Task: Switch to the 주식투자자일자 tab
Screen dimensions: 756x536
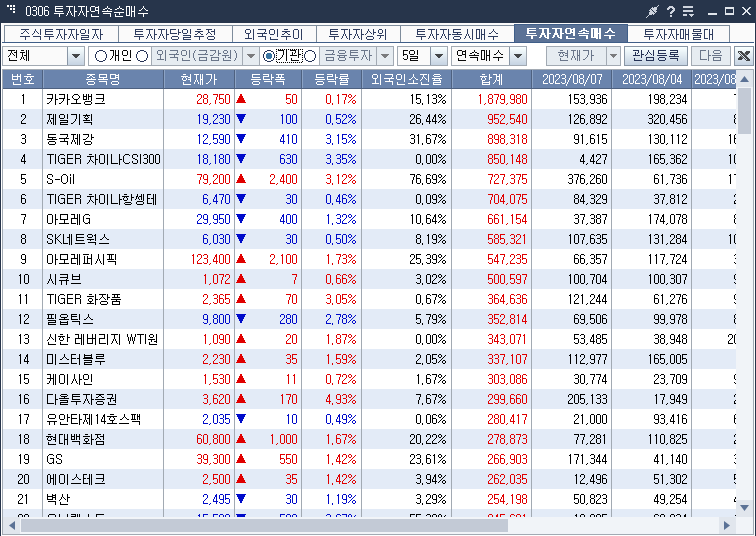Action: (x=61, y=34)
